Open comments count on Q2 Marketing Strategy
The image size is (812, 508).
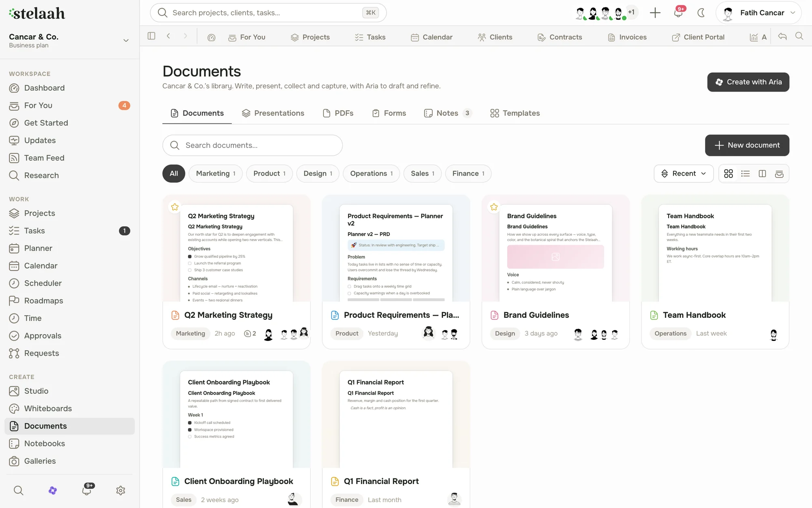250,333
